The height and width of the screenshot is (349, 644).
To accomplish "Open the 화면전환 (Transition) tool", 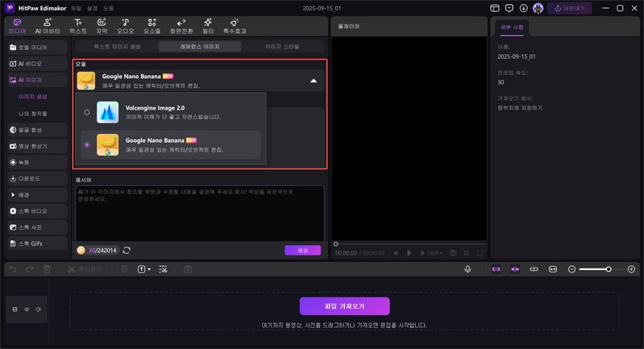I will 181,26.
